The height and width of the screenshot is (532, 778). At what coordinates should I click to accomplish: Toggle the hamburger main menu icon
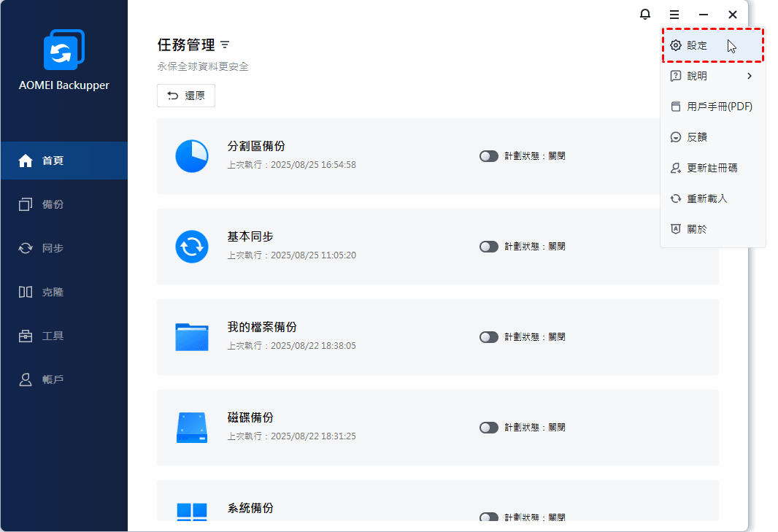click(x=674, y=15)
